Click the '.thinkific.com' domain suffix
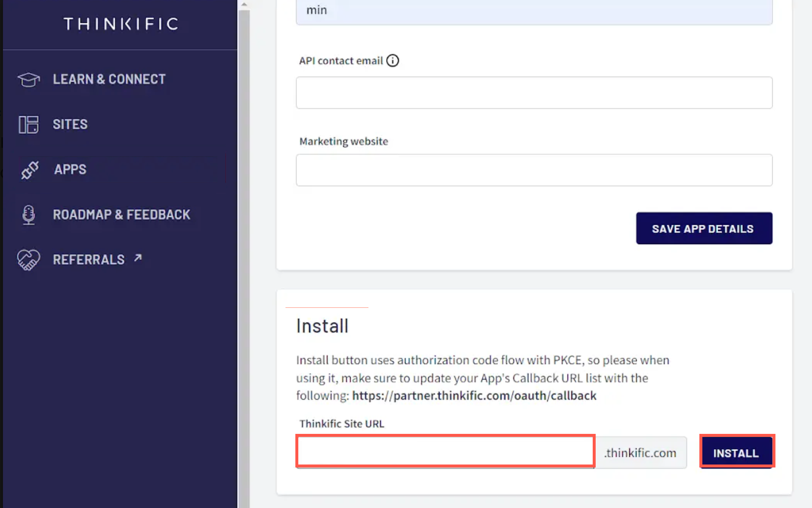Screen dimensions: 812x508 tap(640, 453)
